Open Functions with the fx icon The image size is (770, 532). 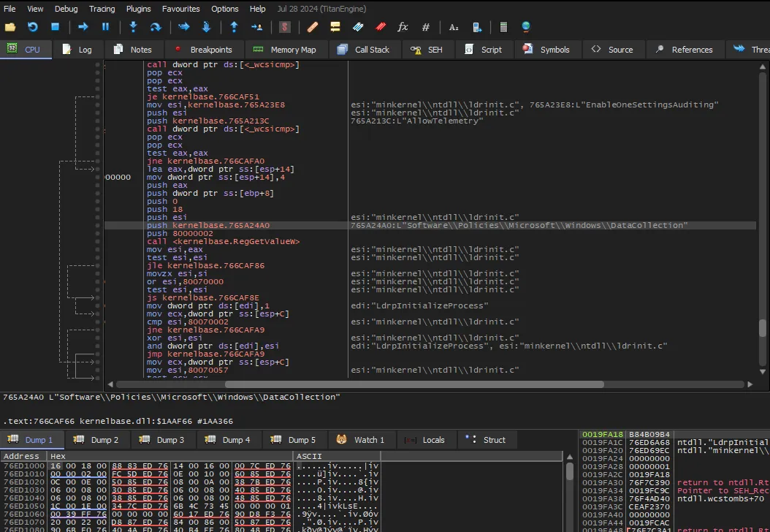[x=403, y=27]
